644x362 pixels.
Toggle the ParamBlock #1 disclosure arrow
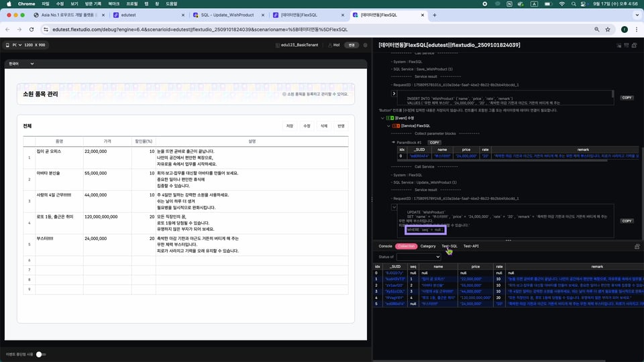pyautogui.click(x=393, y=142)
